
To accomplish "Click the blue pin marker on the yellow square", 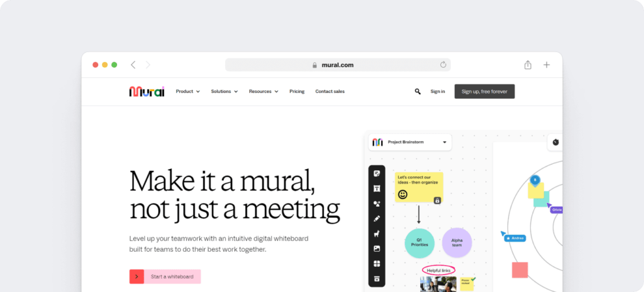I will 535,180.
